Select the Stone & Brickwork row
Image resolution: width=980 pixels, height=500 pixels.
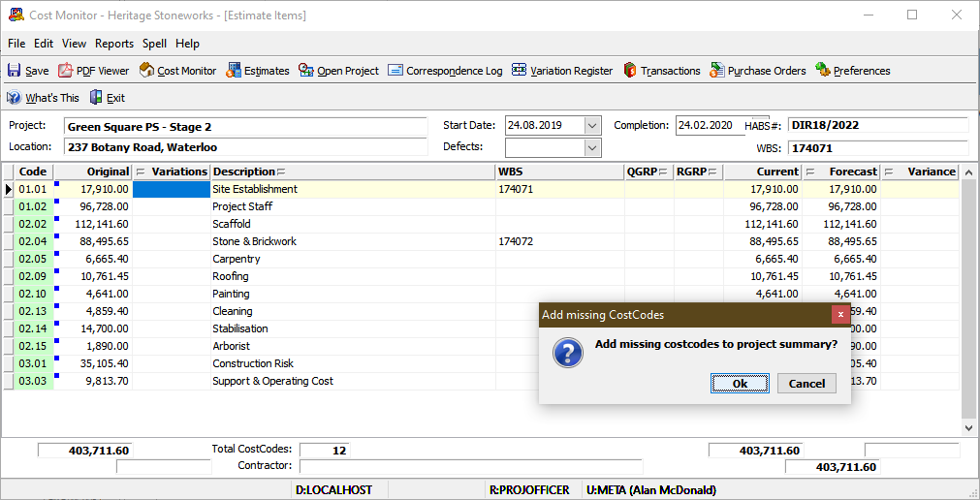click(x=481, y=241)
